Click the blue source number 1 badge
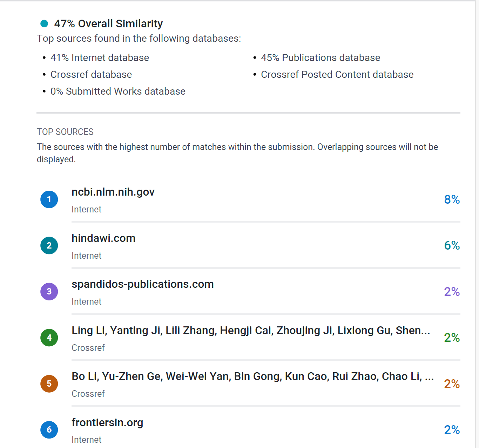This screenshot has height=448, width=479. (49, 199)
